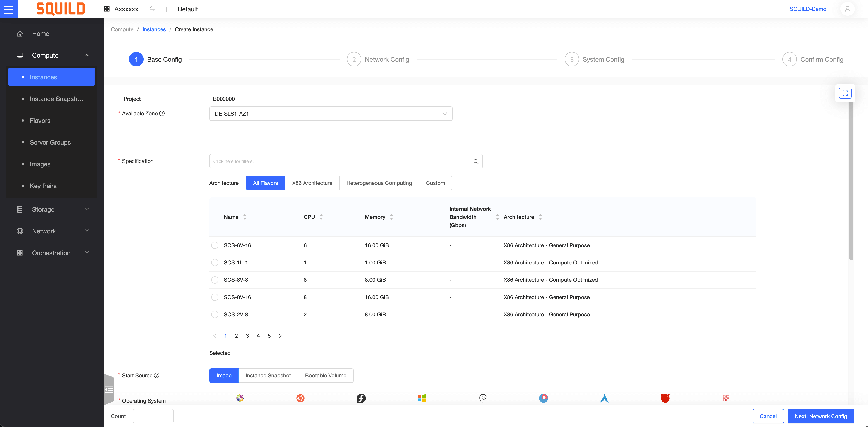Open Instances breadcrumb link
868x427 pixels.
154,29
